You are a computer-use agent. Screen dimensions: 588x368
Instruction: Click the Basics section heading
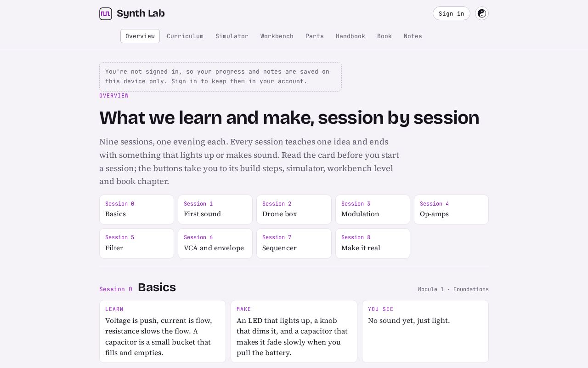157,287
